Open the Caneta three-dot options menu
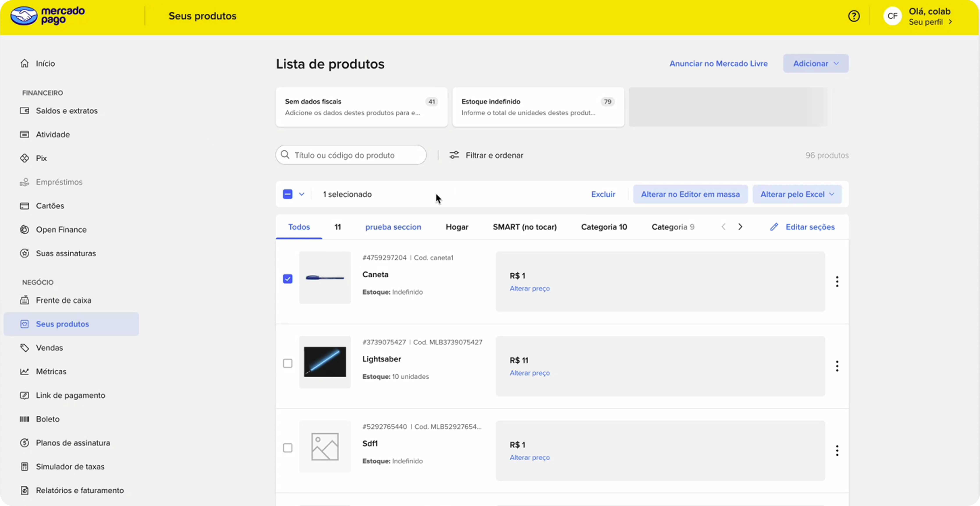980x506 pixels. [x=837, y=281]
